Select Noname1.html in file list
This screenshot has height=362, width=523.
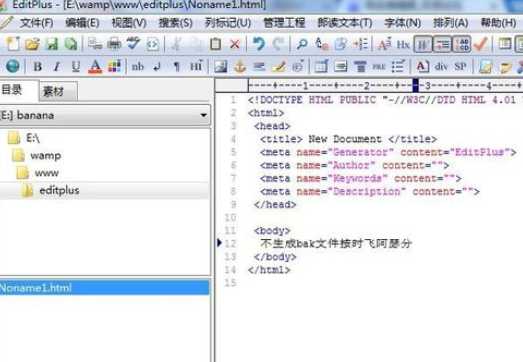tap(104, 288)
